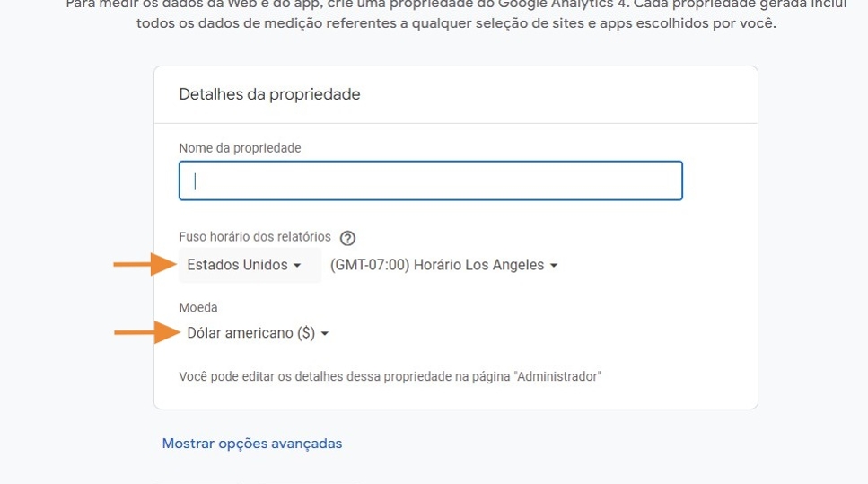The height and width of the screenshot is (484, 868).
Task: Open help icon beside Fuso horário dos relatórios
Action: pyautogui.click(x=348, y=238)
